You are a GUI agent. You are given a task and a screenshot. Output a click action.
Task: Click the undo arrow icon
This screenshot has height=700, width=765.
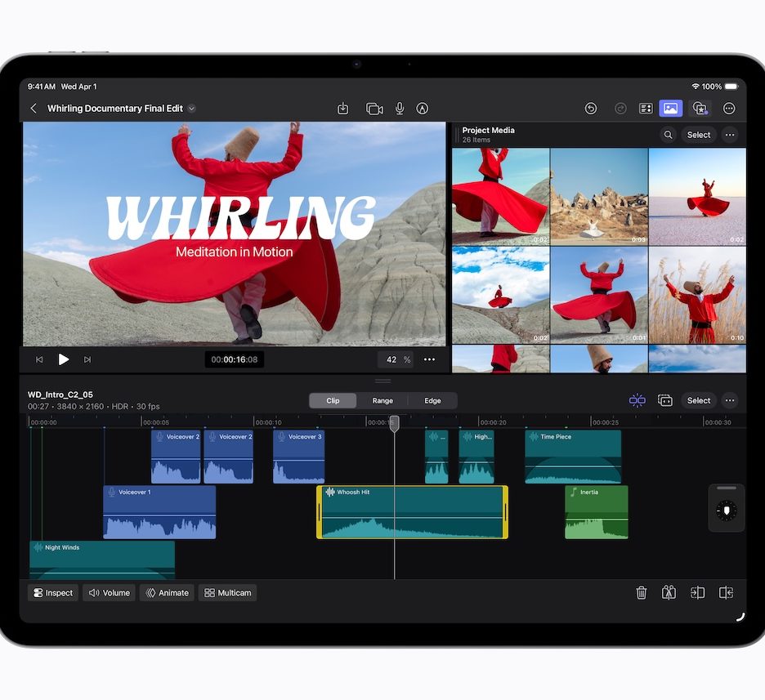(x=591, y=109)
